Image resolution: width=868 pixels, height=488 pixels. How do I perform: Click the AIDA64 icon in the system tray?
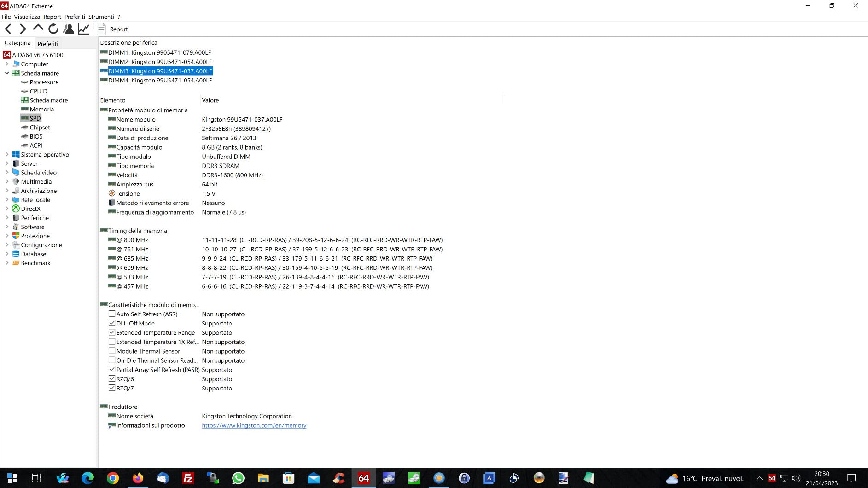point(772,478)
